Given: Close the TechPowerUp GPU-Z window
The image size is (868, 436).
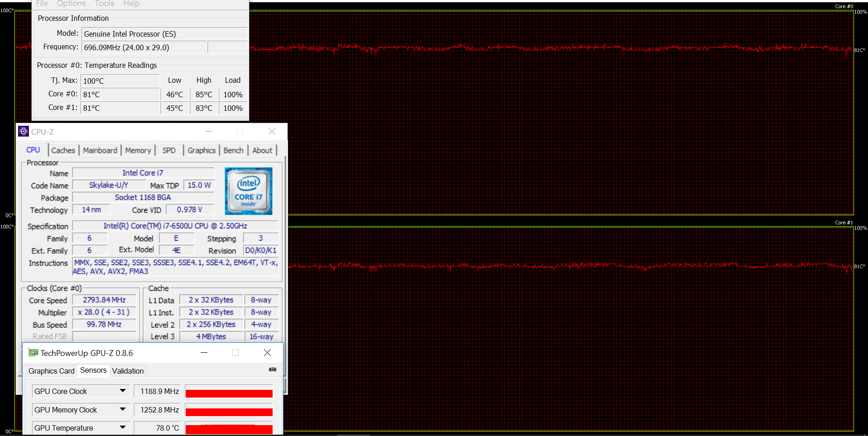Looking at the screenshot, I should pos(267,353).
